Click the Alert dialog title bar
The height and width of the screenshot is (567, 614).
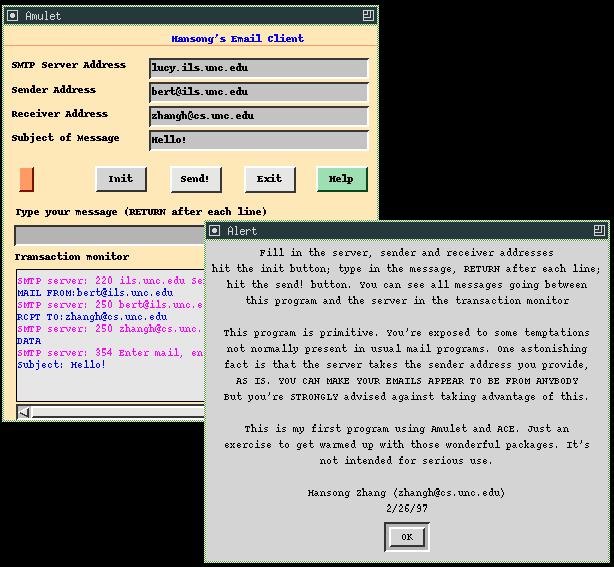pyautogui.click(x=400, y=231)
